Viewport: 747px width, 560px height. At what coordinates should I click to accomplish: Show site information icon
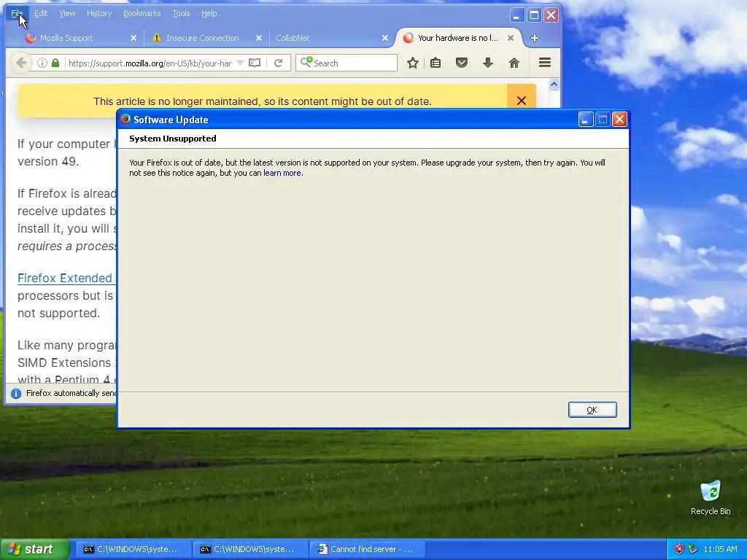pos(42,63)
